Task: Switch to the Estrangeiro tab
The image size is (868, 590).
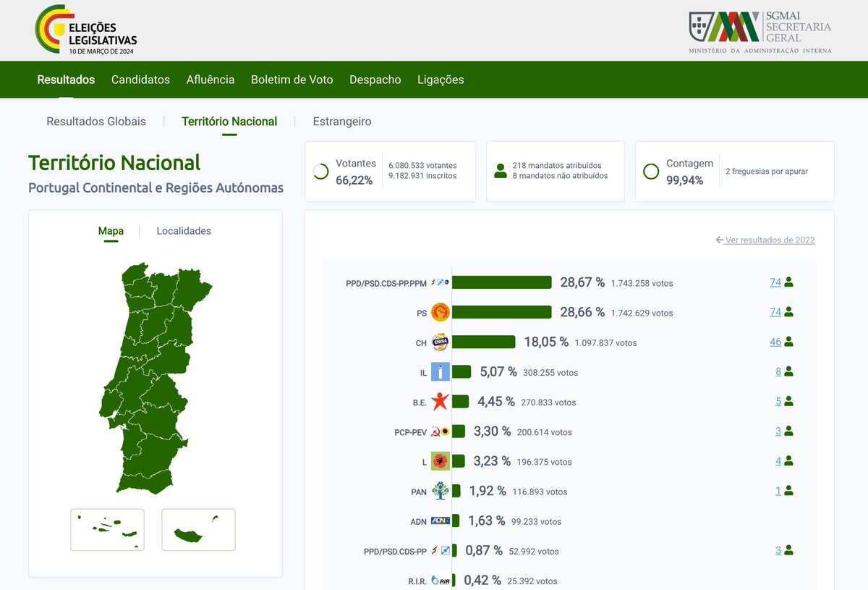Action: pos(342,122)
